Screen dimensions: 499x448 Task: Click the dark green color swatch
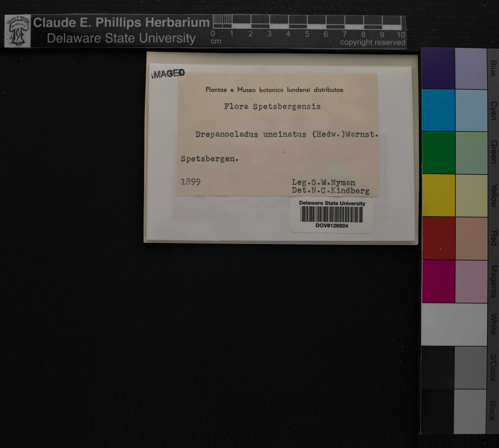pos(438,153)
